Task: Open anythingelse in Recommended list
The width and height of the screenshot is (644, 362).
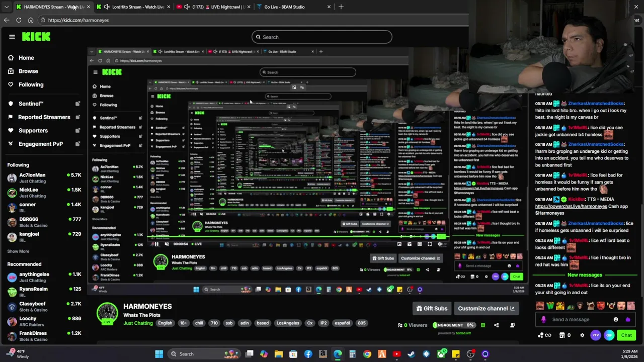Action: 44,277
